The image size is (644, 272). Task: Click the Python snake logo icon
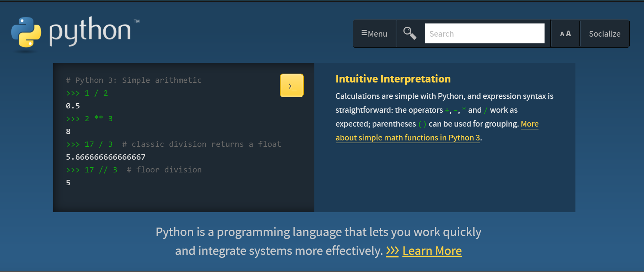pyautogui.click(x=26, y=32)
